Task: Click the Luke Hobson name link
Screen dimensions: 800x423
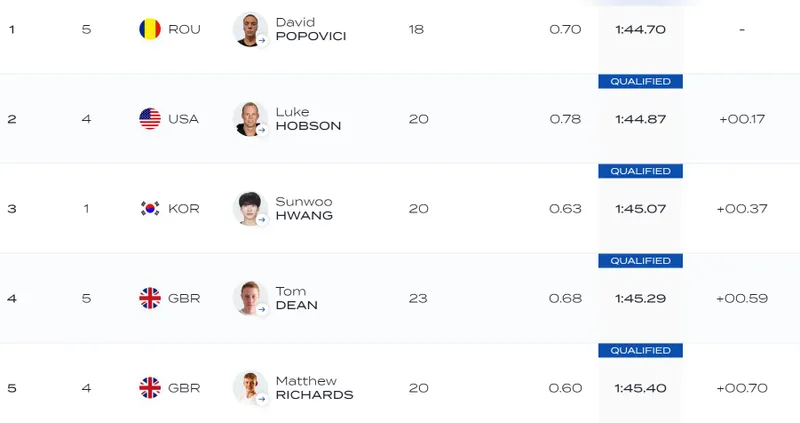Action: coord(308,119)
